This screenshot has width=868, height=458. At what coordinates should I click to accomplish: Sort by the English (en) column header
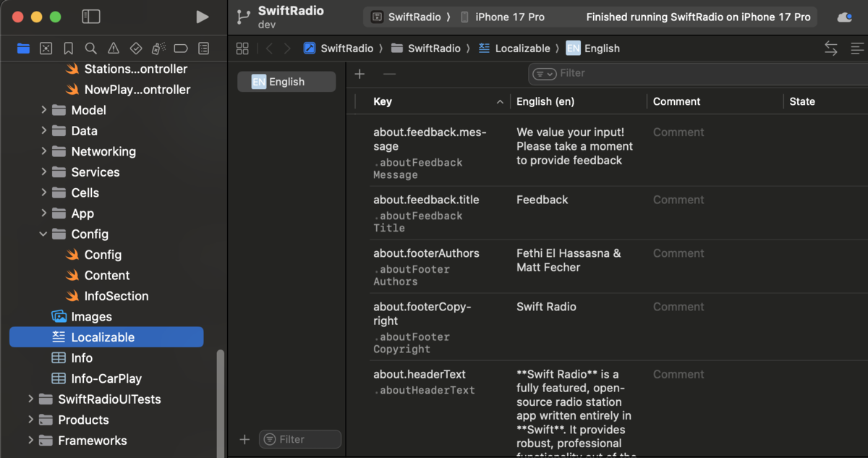(x=544, y=101)
